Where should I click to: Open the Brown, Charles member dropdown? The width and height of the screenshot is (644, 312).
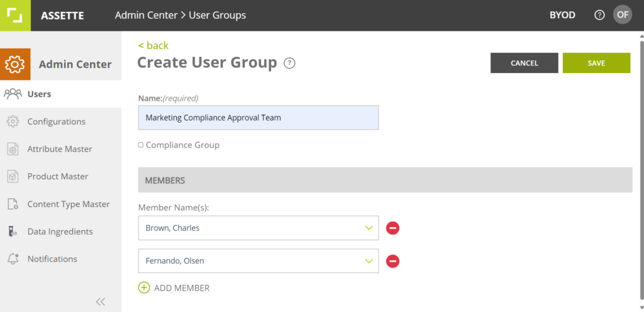pyautogui.click(x=258, y=228)
